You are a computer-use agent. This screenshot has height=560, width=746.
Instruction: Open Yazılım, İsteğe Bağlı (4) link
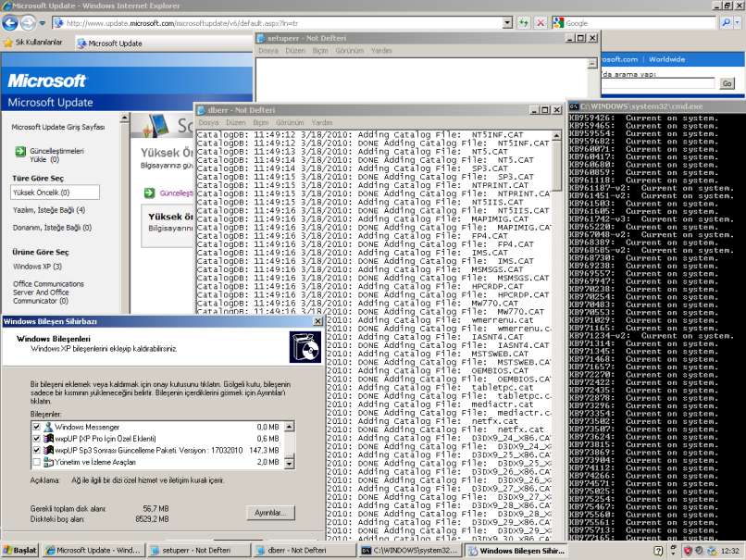pyautogui.click(x=49, y=210)
